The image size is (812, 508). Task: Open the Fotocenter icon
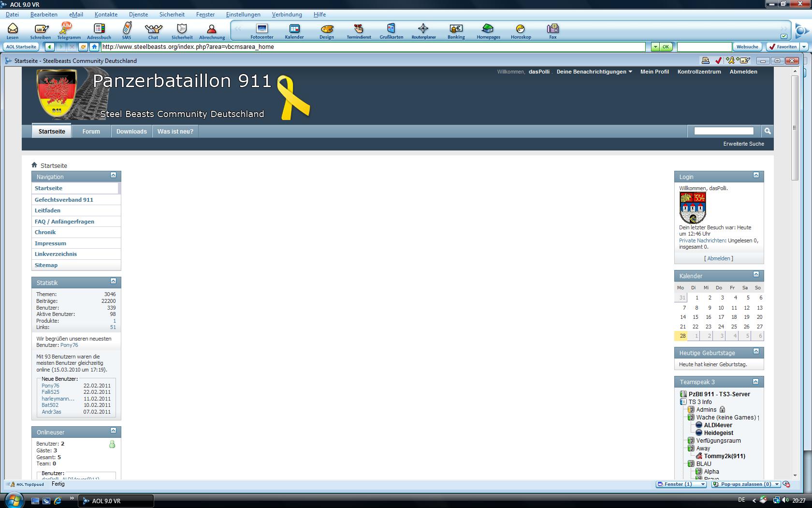pyautogui.click(x=262, y=30)
